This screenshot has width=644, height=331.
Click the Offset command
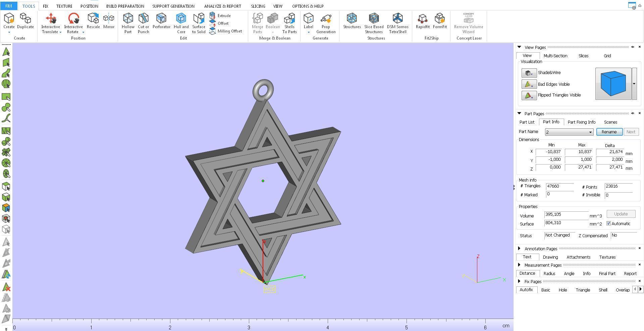click(x=219, y=23)
